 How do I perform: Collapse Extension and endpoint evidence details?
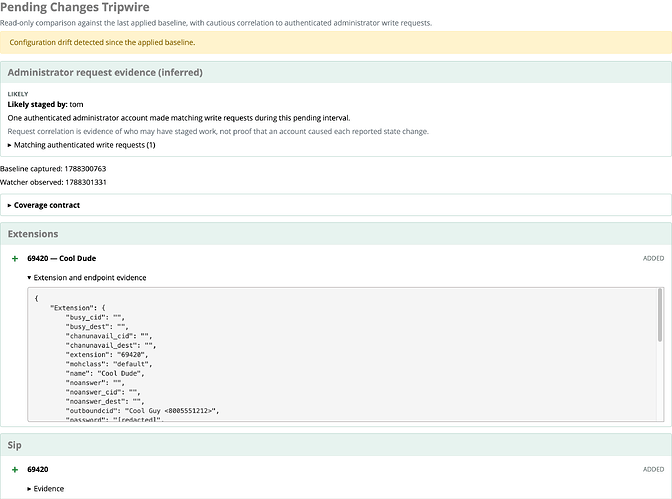tap(87, 277)
